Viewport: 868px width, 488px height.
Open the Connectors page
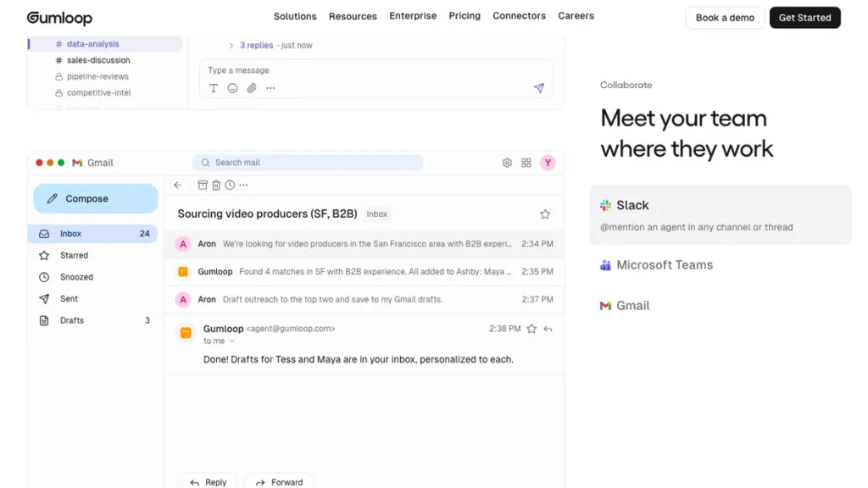point(520,15)
